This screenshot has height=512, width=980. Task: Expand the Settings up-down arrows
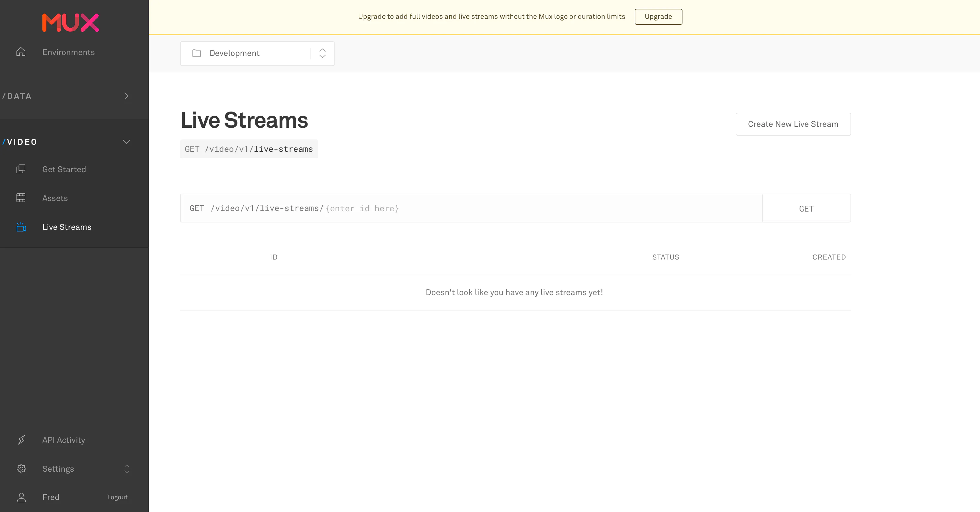(127, 469)
